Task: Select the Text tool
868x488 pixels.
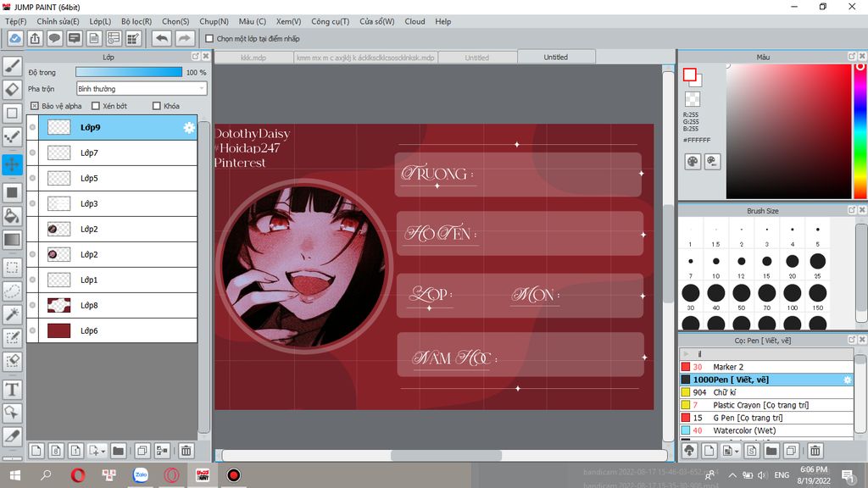Action: pos(12,390)
